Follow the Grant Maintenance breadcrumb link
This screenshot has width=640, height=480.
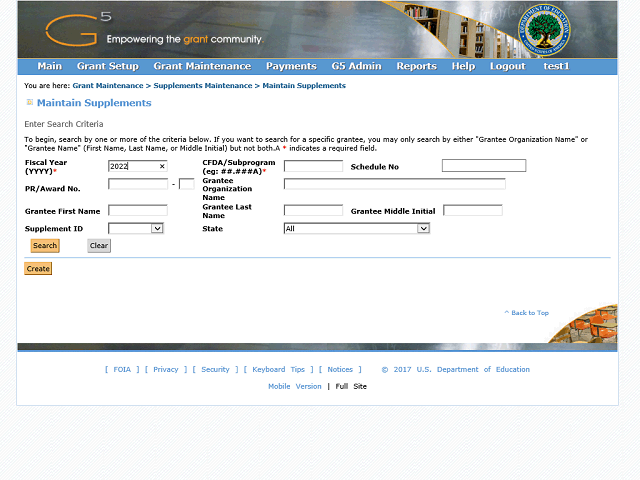click(x=108, y=86)
